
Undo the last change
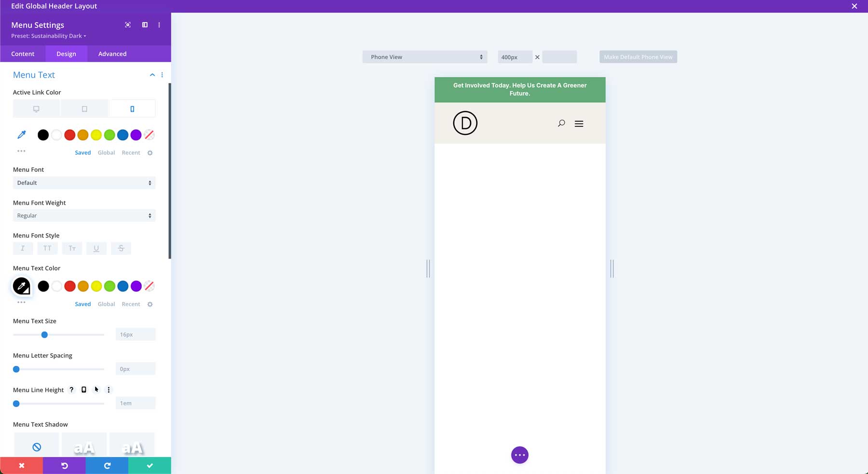[x=64, y=465]
